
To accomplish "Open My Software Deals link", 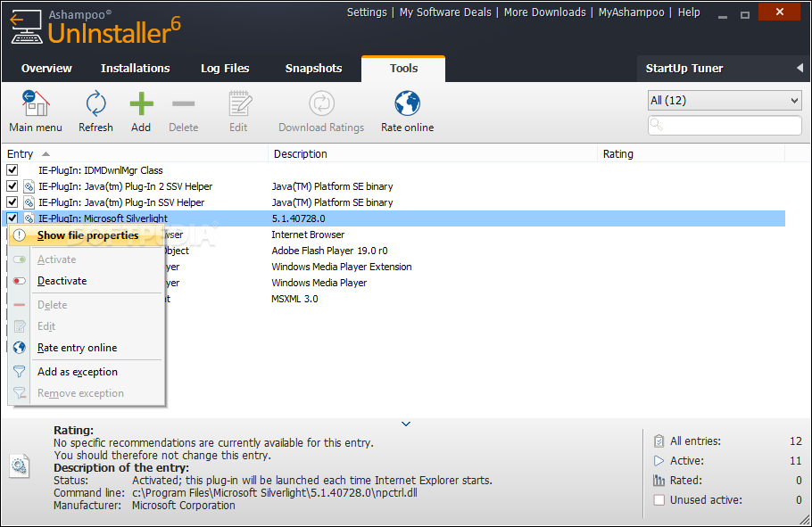I will pyautogui.click(x=445, y=12).
